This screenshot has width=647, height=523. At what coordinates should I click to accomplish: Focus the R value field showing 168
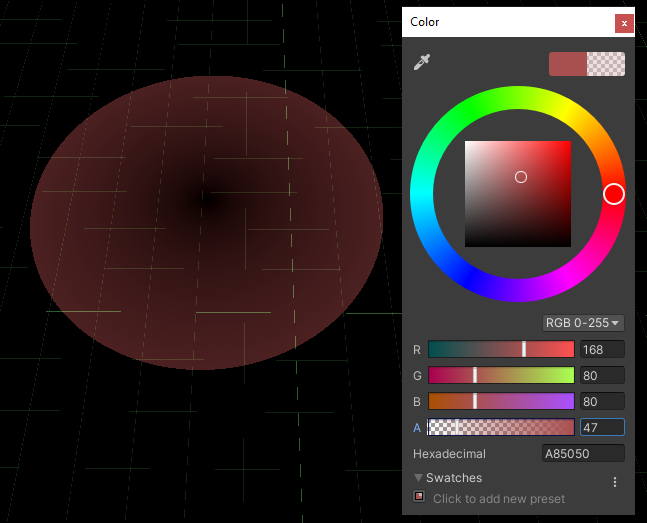602,349
